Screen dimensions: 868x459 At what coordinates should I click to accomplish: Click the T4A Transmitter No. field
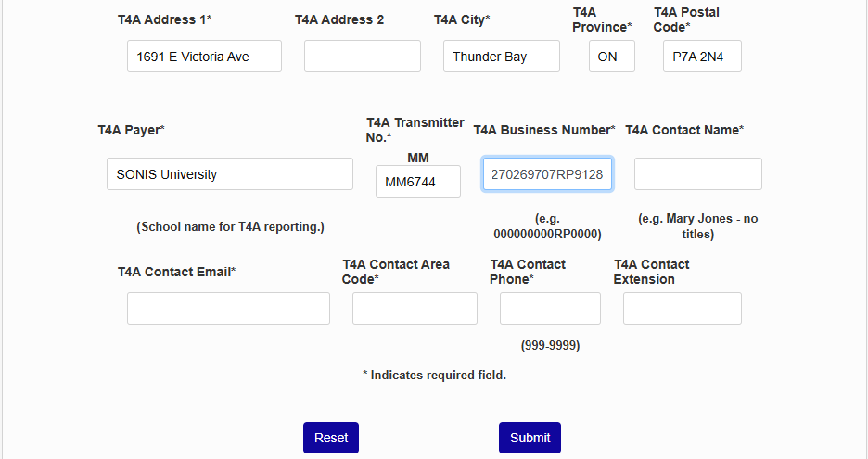(x=417, y=182)
